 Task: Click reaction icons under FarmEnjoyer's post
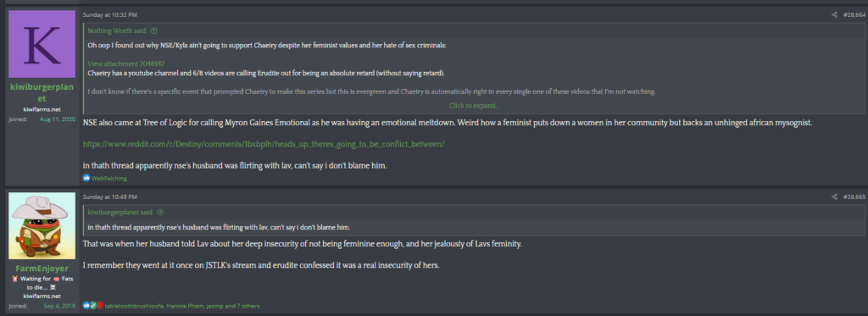[93, 306]
